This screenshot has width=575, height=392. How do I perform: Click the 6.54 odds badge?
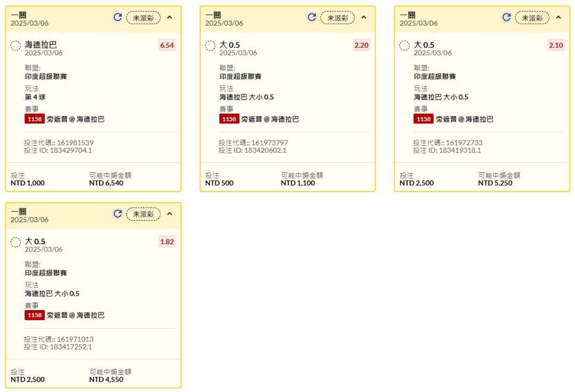pyautogui.click(x=167, y=45)
